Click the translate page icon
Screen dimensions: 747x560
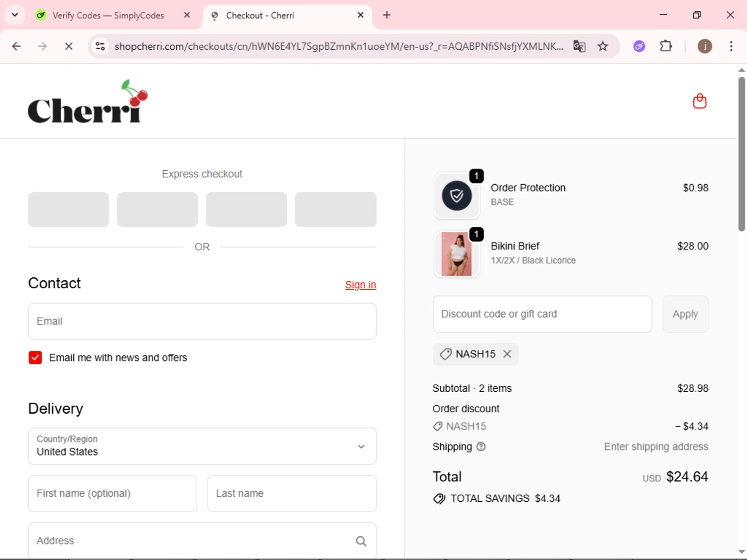click(x=579, y=46)
